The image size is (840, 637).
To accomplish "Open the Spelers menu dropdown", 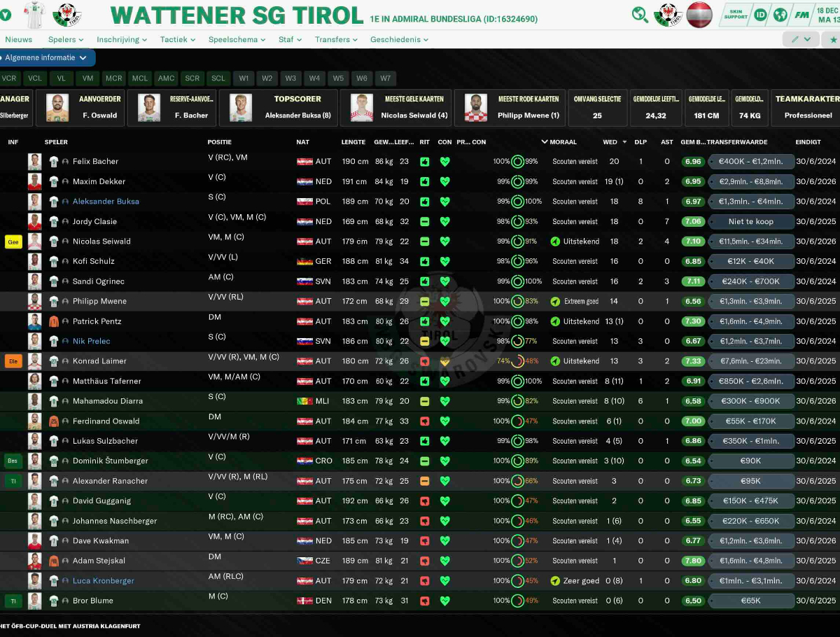I will 66,40.
